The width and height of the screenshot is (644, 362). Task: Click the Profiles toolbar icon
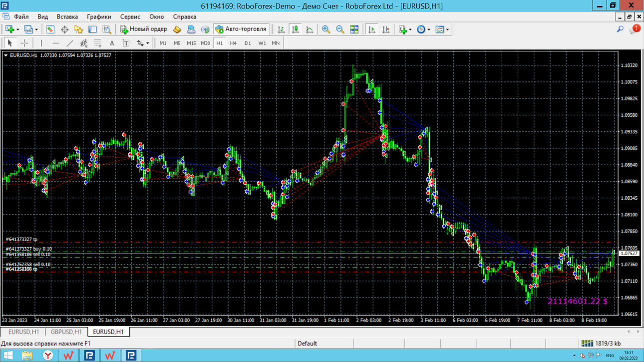point(28,29)
